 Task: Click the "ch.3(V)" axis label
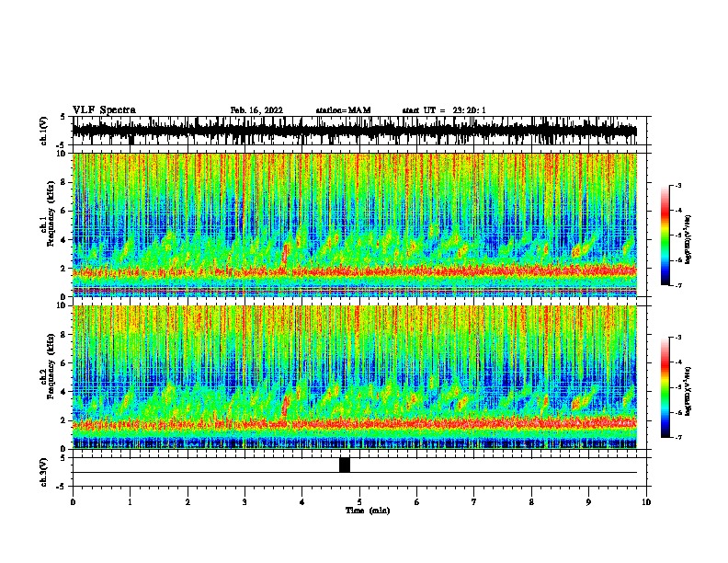pos(44,472)
